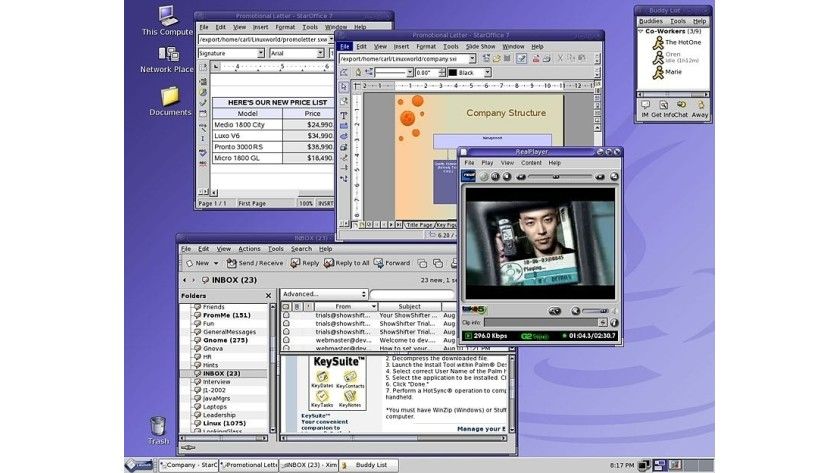Open the New button dropdown arrow in mail
This screenshot has height=473, width=840.
(x=216, y=263)
